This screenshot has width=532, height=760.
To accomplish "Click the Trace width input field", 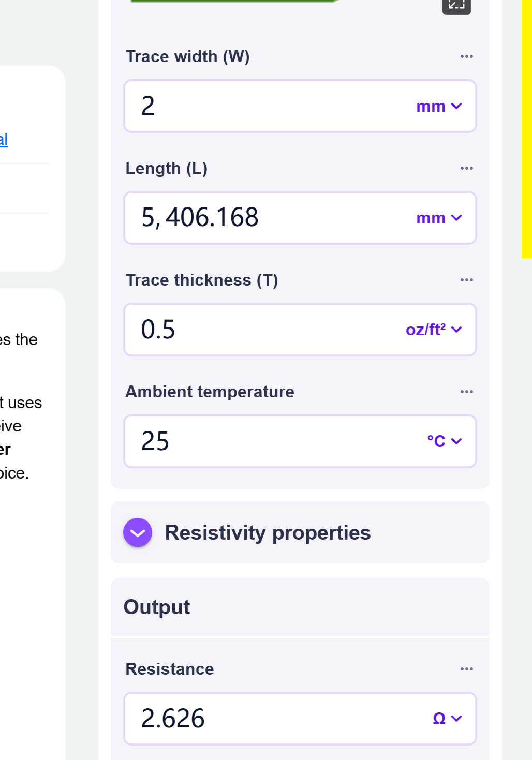I will 269,107.
